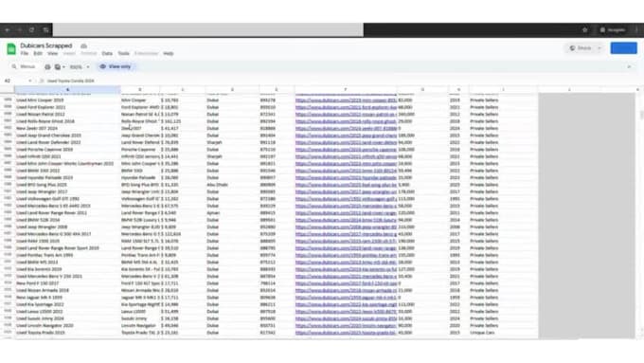Click the View only button
The width and height of the screenshot is (644, 363).
click(116, 66)
